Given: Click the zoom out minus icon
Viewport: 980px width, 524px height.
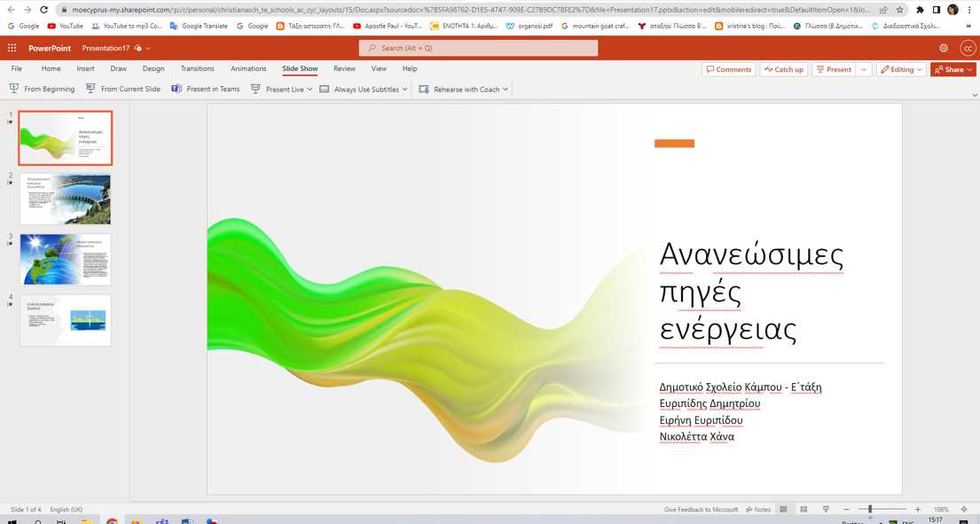Looking at the screenshot, I should tap(846, 510).
